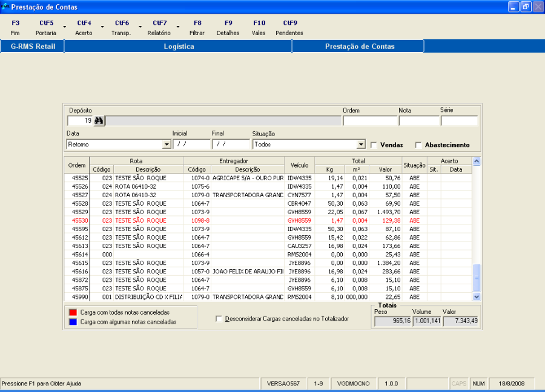Toggle the Abastecimento checkbox
545x392 pixels.
[418, 145]
